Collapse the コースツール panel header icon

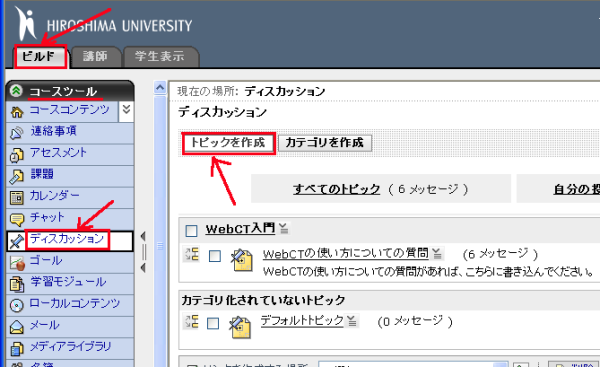16,91
